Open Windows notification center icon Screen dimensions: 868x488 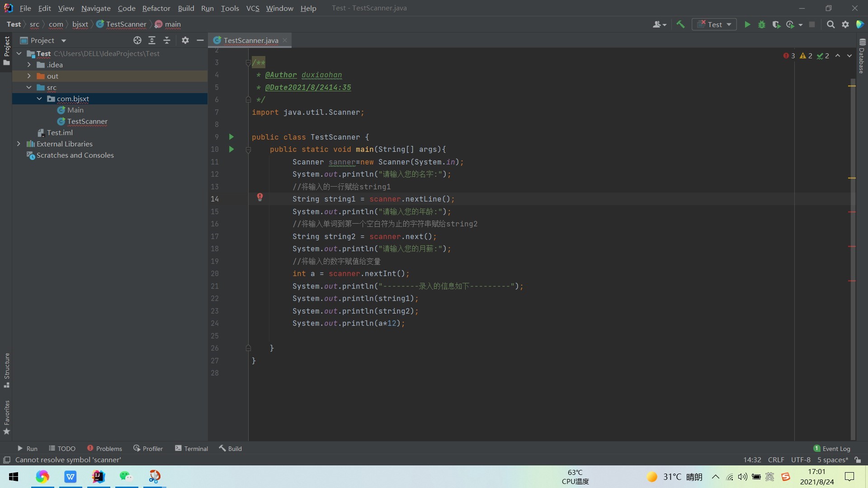click(849, 477)
